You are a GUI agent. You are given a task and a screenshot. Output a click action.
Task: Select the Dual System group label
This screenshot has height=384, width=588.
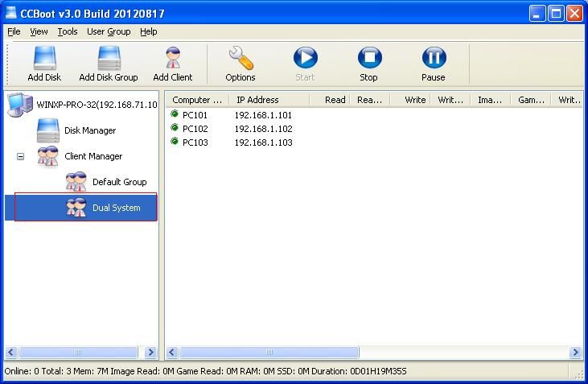[117, 208]
